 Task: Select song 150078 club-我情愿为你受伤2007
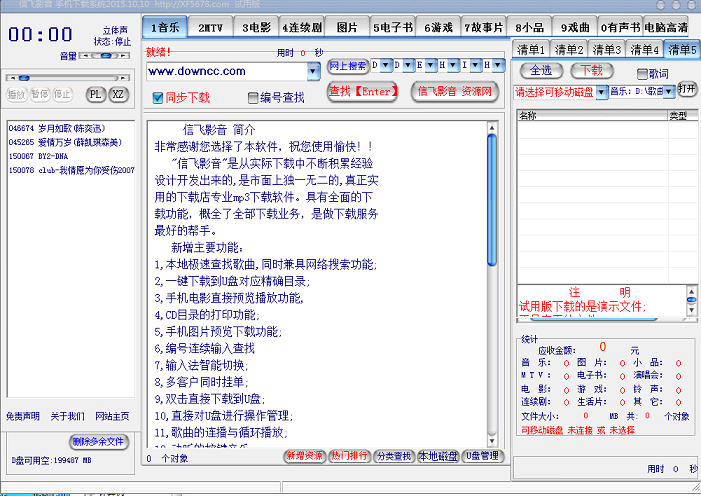[71, 170]
